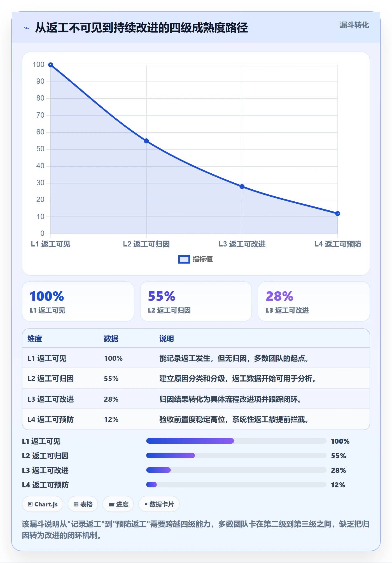Click the 12% label beside L4 progress
The width and height of the screenshot is (392, 563).
pos(338,485)
